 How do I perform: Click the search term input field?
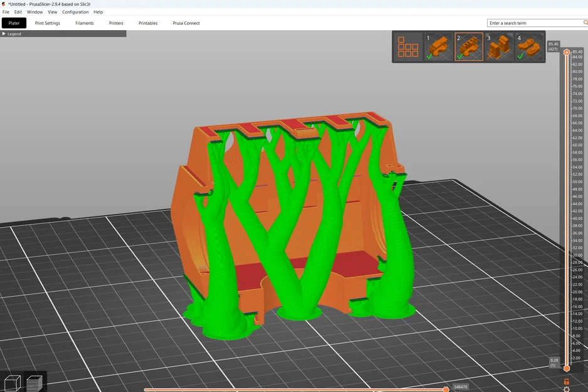click(x=535, y=23)
